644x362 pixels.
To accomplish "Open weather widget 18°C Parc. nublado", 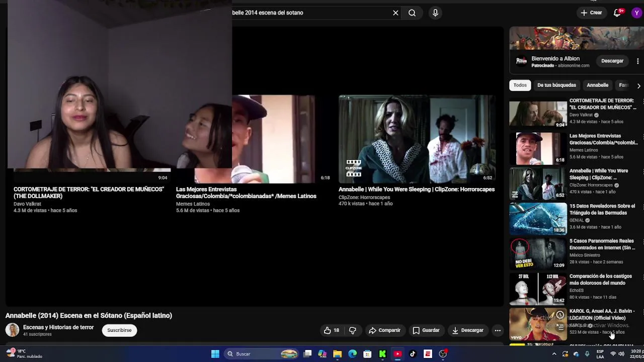I will (24, 354).
